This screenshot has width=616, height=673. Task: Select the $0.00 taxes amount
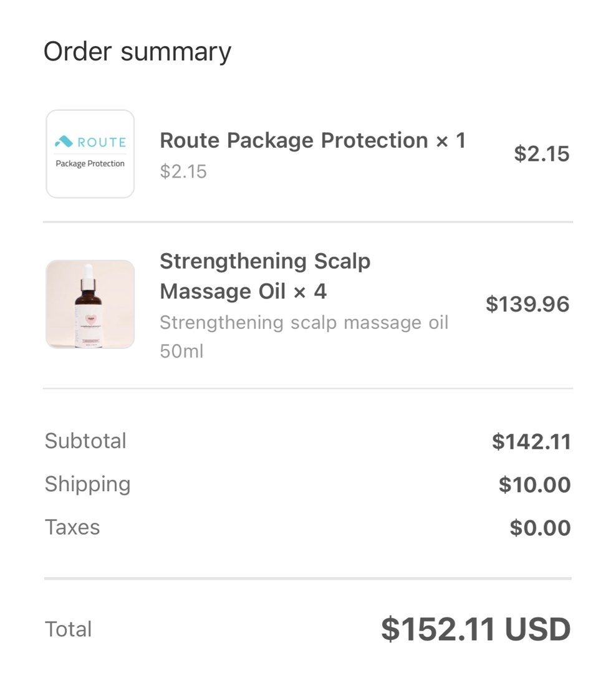point(540,528)
